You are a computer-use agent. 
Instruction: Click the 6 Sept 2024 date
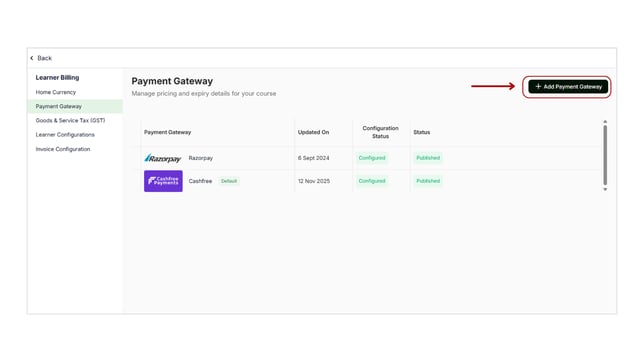[x=313, y=158]
